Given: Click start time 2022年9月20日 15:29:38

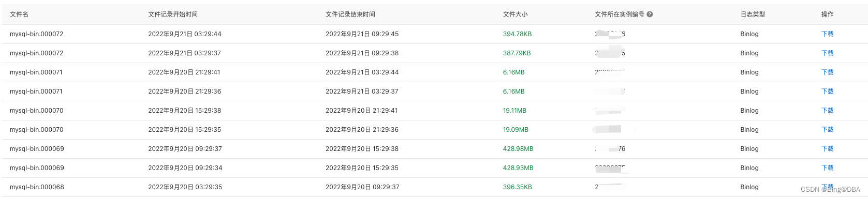Looking at the screenshot, I should click(184, 111).
